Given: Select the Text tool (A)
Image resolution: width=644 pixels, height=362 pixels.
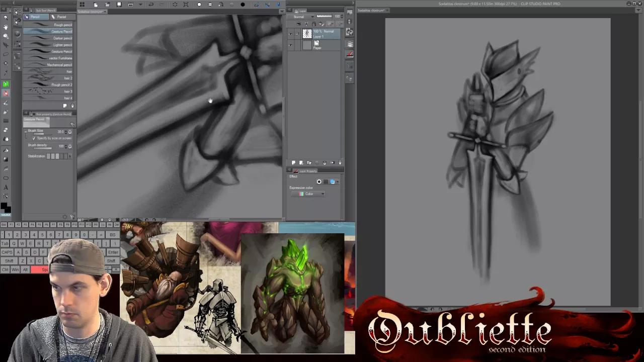Looking at the screenshot, I should coord(6,188).
